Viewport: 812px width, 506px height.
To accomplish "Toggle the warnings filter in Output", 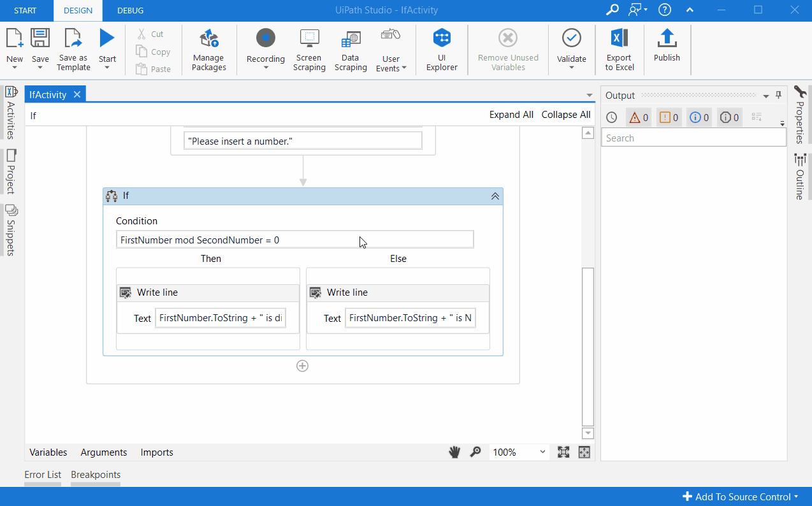I will (x=639, y=117).
